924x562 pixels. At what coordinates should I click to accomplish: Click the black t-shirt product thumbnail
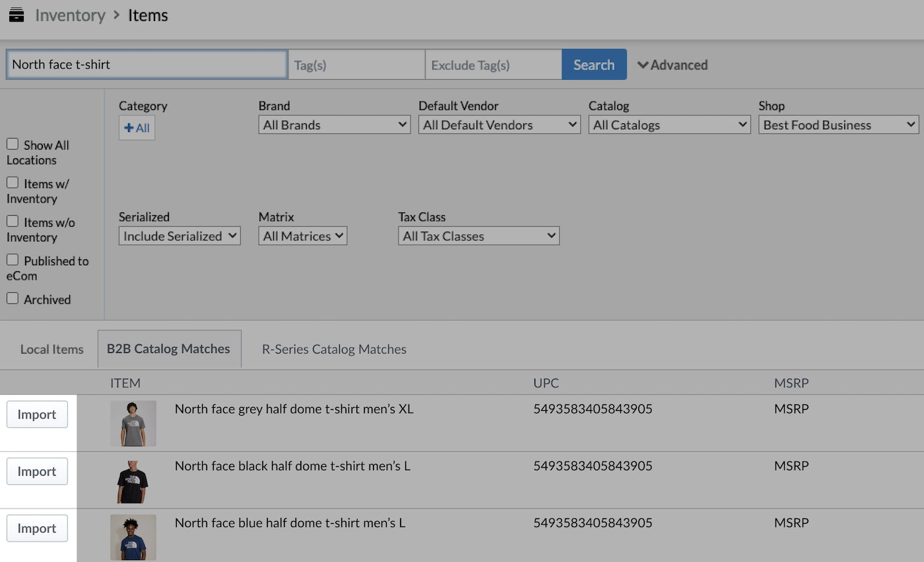[x=133, y=480]
